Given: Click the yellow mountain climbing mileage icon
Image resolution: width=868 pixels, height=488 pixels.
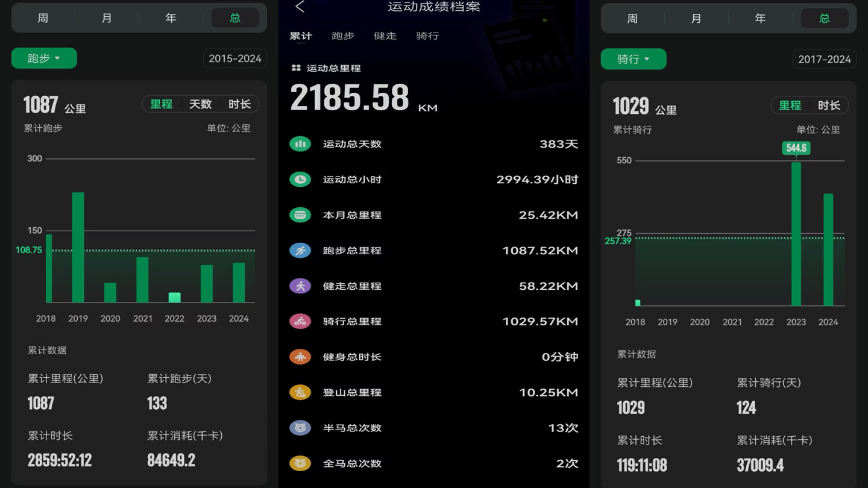Looking at the screenshot, I should pos(300,393).
